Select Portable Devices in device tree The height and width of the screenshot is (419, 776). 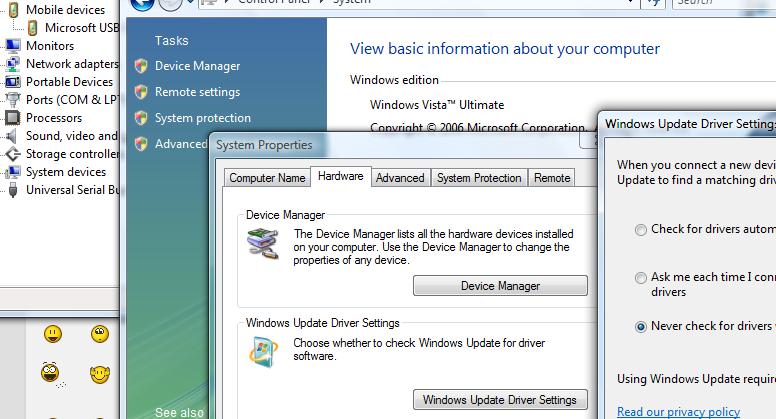[x=69, y=82]
